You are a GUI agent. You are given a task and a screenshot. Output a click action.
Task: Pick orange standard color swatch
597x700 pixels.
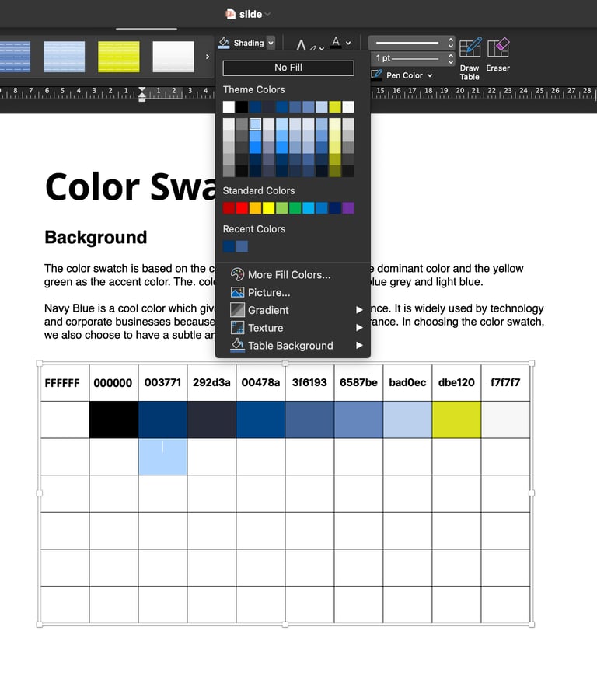[256, 208]
